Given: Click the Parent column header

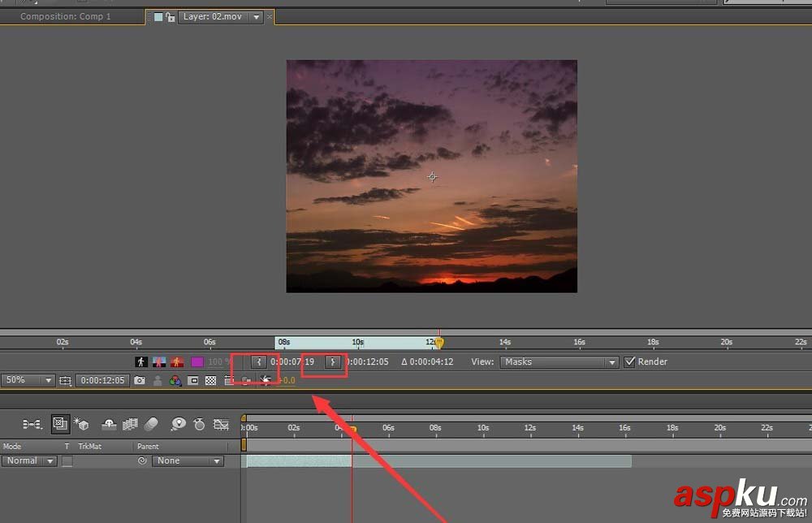Looking at the screenshot, I should click(148, 447).
